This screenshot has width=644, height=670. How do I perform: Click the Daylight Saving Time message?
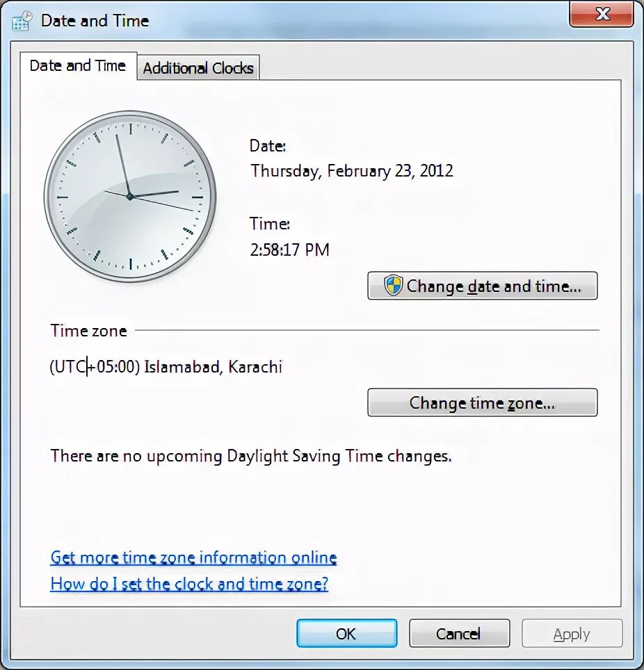coord(251,456)
